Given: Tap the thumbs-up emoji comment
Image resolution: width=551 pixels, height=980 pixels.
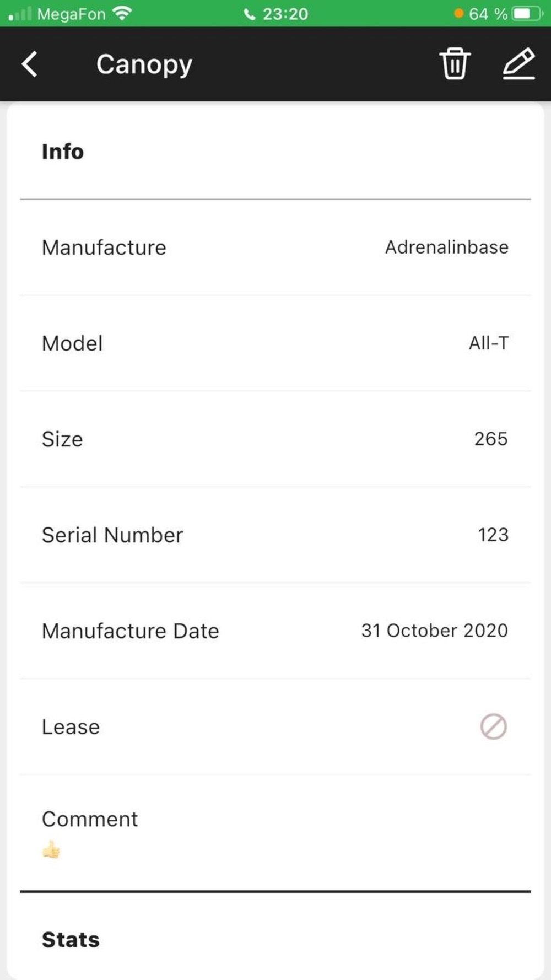Looking at the screenshot, I should [x=51, y=849].
